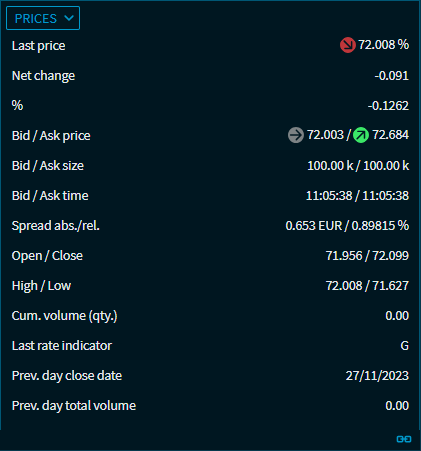
Task: Click the Cum. volume (qty.) label
Action: pos(64,316)
